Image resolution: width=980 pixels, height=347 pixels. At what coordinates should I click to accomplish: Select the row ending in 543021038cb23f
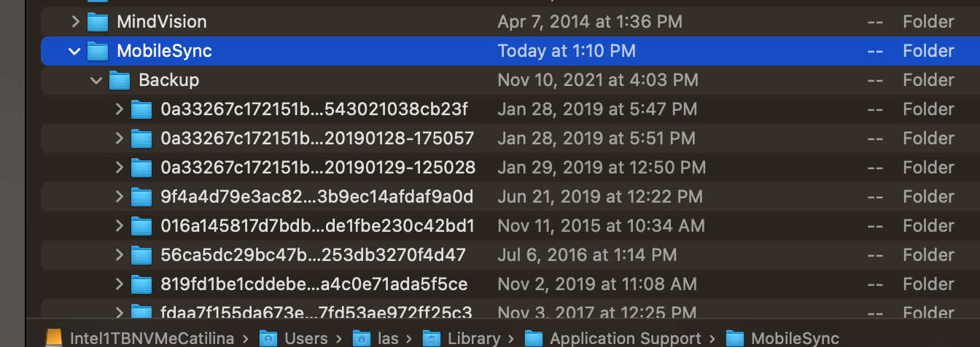(x=314, y=109)
